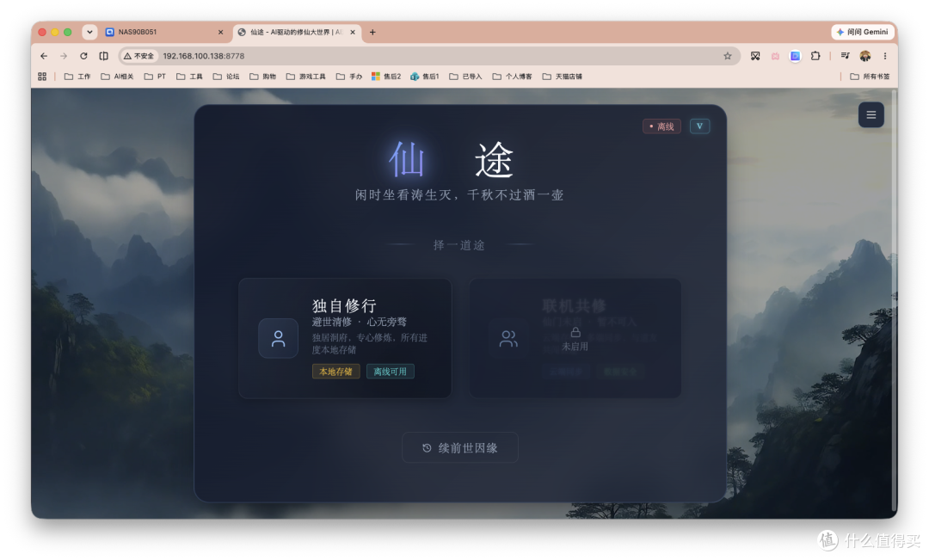Open the 售后2 bookmark
The width and height of the screenshot is (929, 560).
pyautogui.click(x=386, y=77)
